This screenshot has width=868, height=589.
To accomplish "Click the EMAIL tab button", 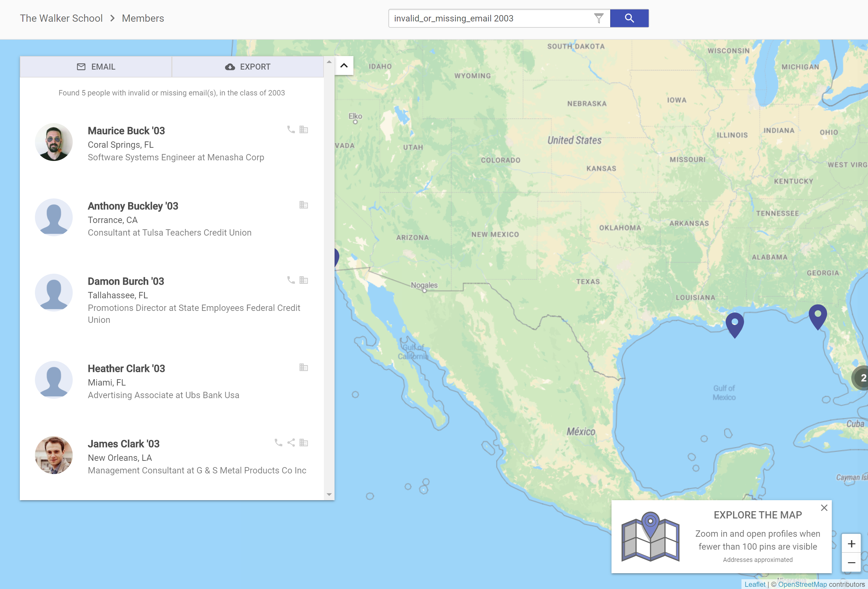I will point(96,67).
